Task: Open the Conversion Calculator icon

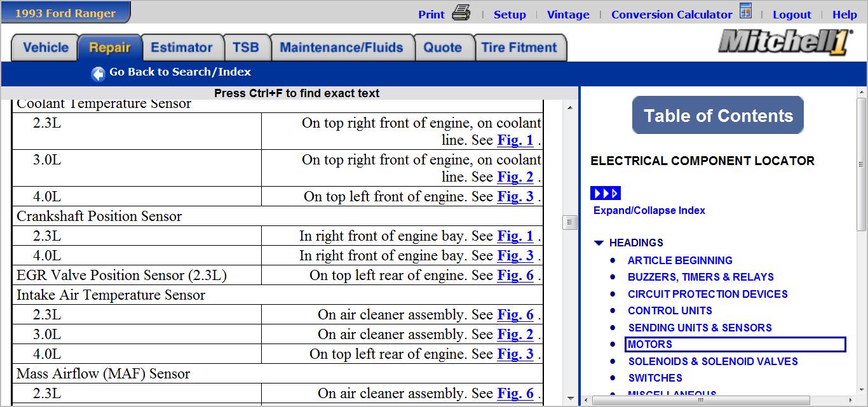Action: pos(746,11)
